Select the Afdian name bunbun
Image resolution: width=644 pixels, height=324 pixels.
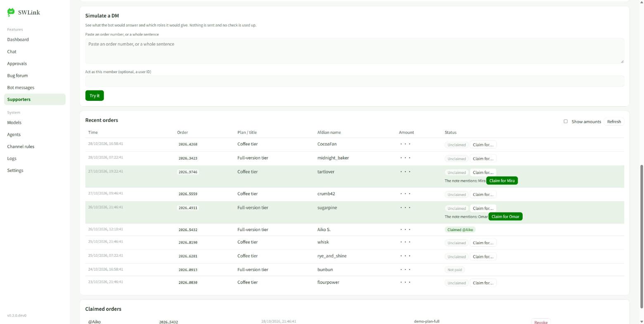[325, 269]
